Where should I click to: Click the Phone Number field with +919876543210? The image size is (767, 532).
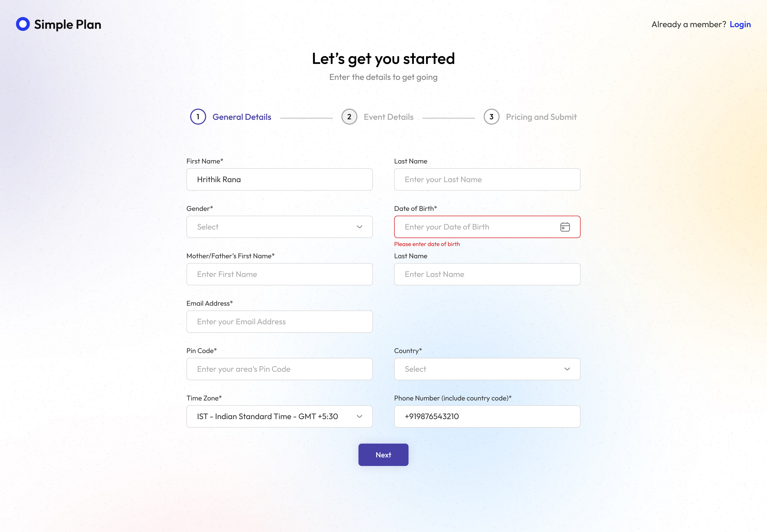click(487, 416)
